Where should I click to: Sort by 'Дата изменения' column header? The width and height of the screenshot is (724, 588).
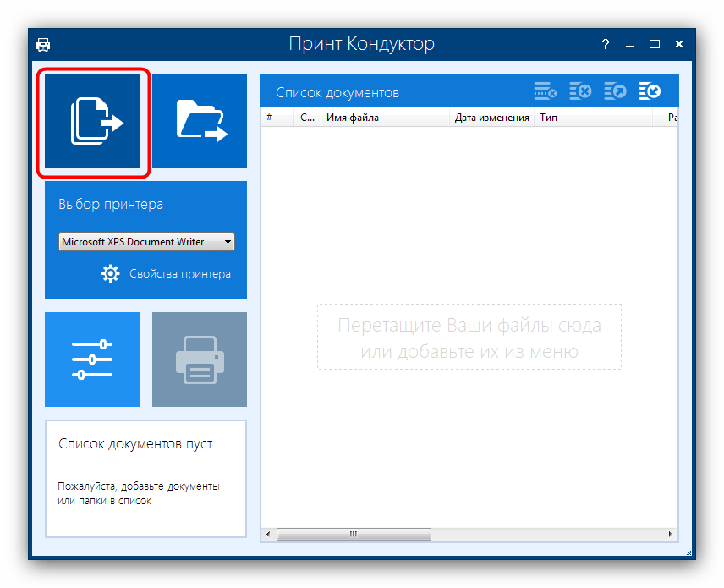pyautogui.click(x=491, y=118)
